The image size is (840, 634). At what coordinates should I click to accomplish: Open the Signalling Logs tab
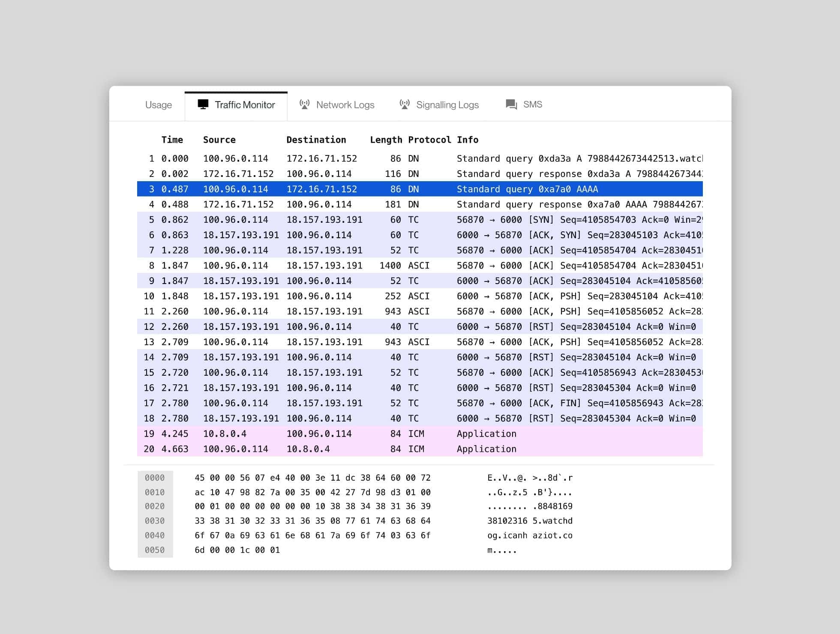[x=447, y=104]
